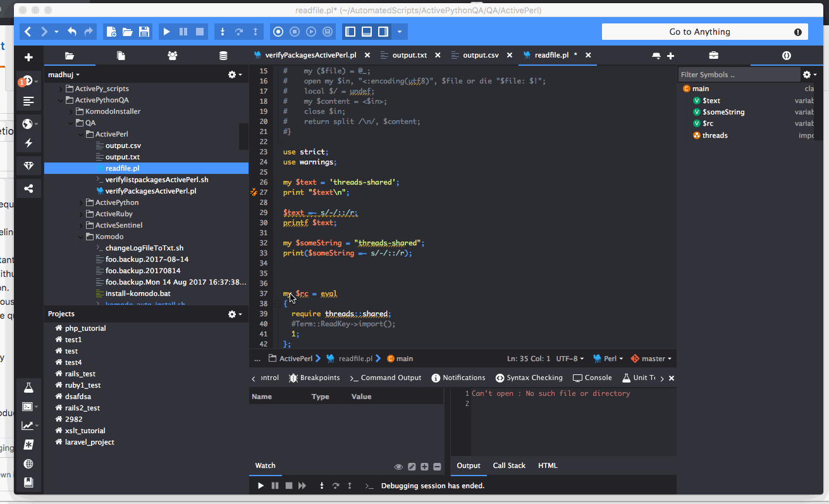Viewport: 829px width, 504px height.
Task: Stop debugging with the stop icon below Watch
Action: (x=289, y=486)
